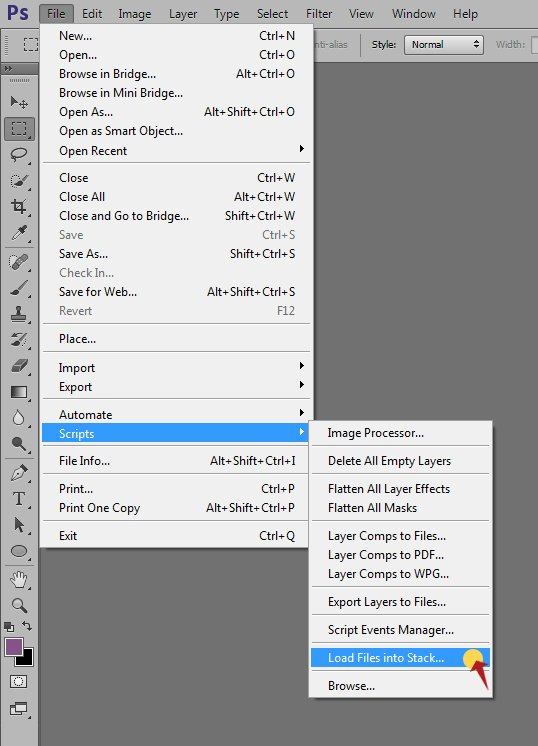Click the marquee tool preset icon in options bar
The height and width of the screenshot is (746, 538).
pos(31,44)
